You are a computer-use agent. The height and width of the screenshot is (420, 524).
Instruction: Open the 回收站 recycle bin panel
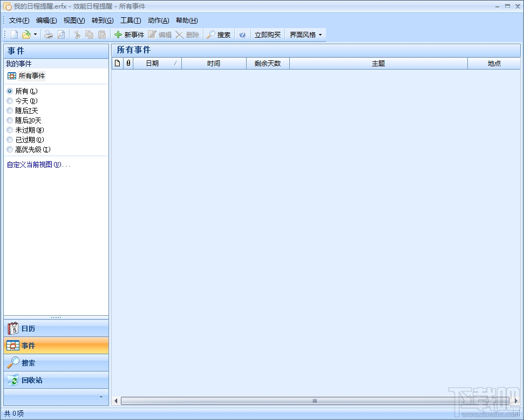[x=56, y=380]
